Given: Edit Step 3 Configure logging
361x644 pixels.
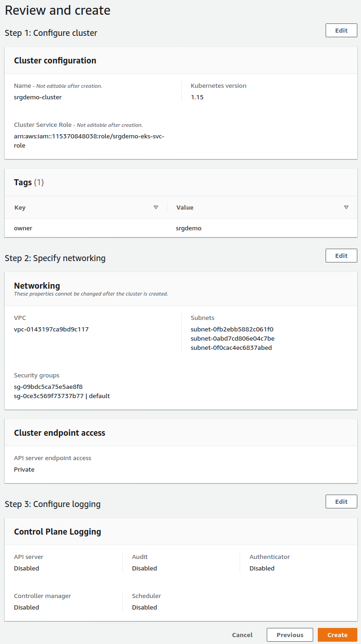Looking at the screenshot, I should point(341,502).
